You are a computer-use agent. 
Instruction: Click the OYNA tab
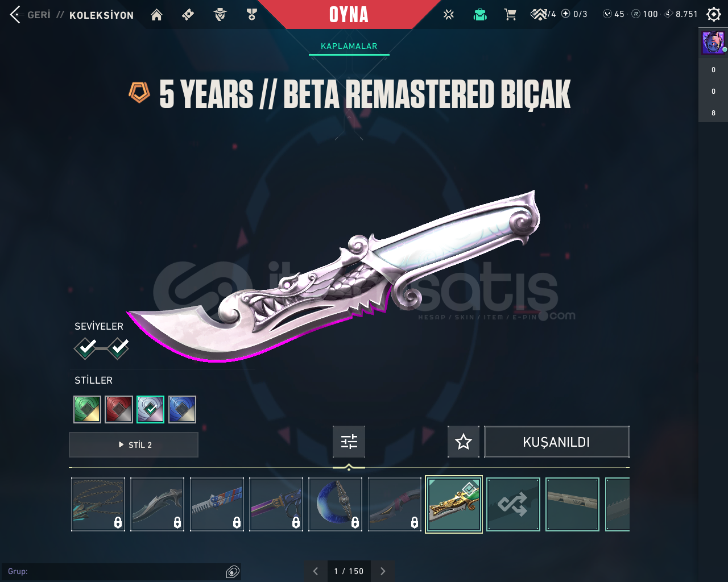(x=349, y=14)
